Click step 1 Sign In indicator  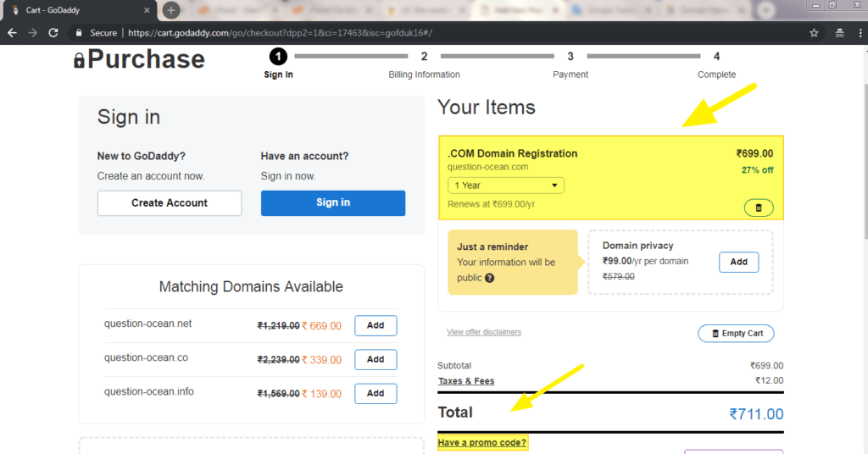tap(278, 64)
